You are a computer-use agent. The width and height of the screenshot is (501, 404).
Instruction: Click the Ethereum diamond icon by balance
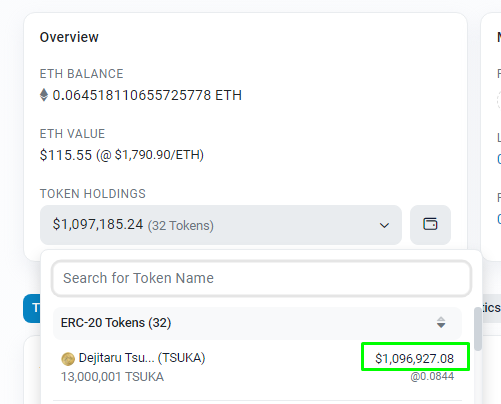coord(44,95)
